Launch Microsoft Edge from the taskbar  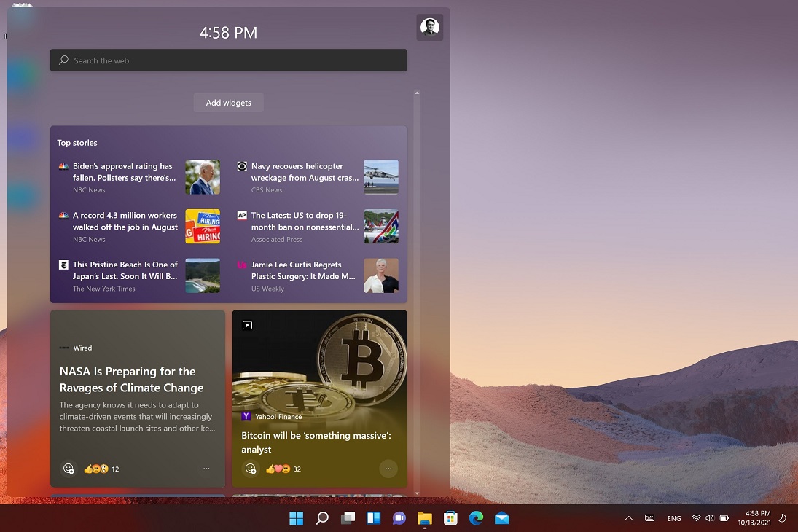476,518
